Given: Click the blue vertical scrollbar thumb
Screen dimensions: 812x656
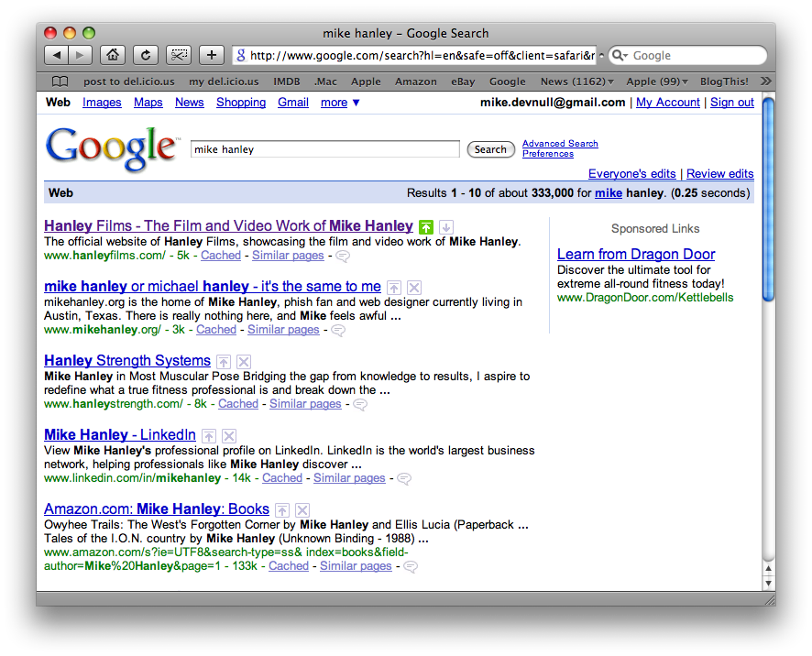Looking at the screenshot, I should tap(769, 200).
